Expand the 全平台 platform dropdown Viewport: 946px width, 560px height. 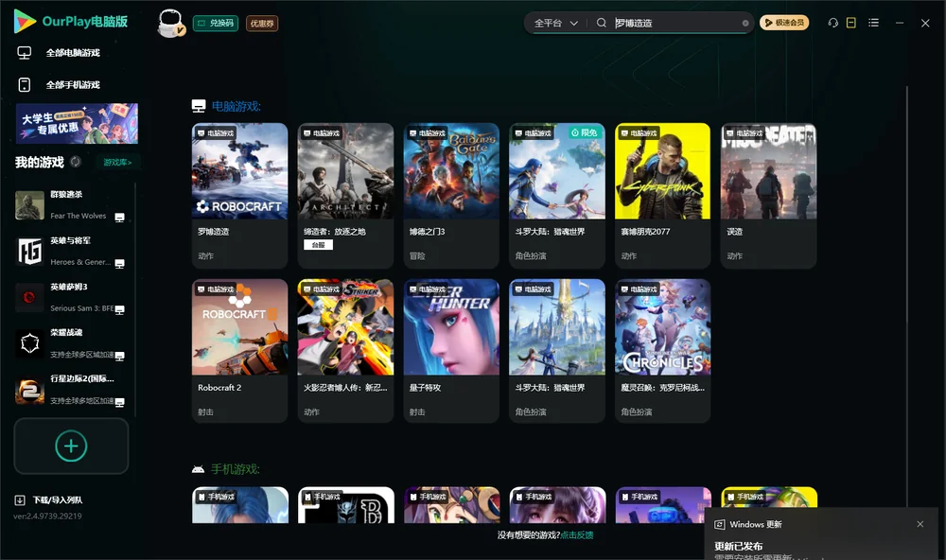coord(555,23)
